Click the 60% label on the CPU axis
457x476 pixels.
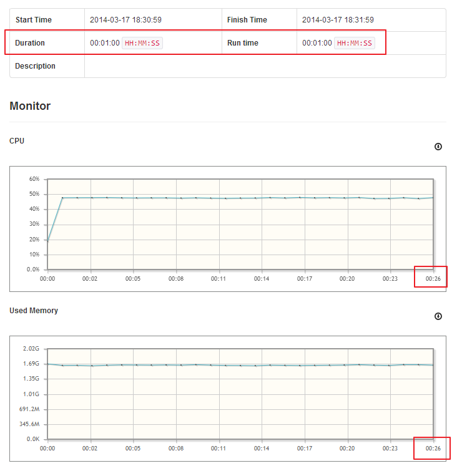click(34, 179)
